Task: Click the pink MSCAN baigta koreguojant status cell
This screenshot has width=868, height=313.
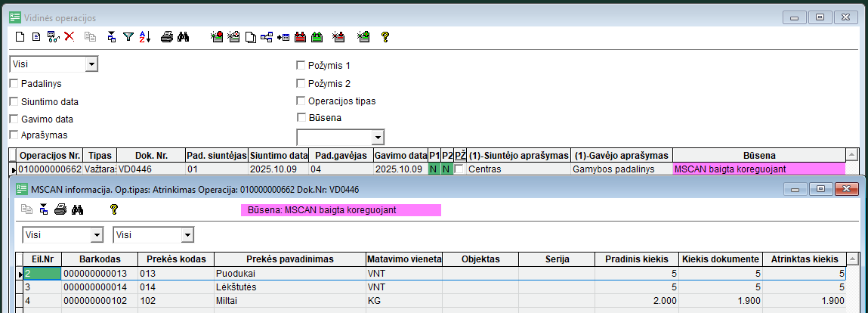Action: (757, 169)
